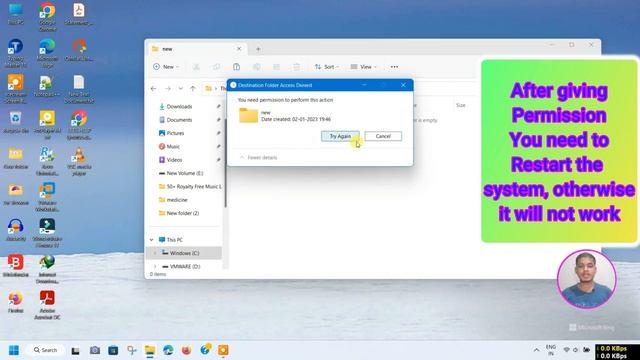The image size is (640, 360).
Task: Open Pictures in the sidebar
Action: tap(175, 133)
